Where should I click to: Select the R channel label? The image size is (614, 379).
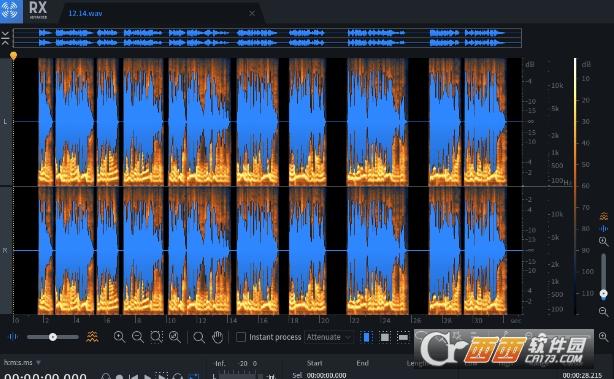[x=5, y=250]
